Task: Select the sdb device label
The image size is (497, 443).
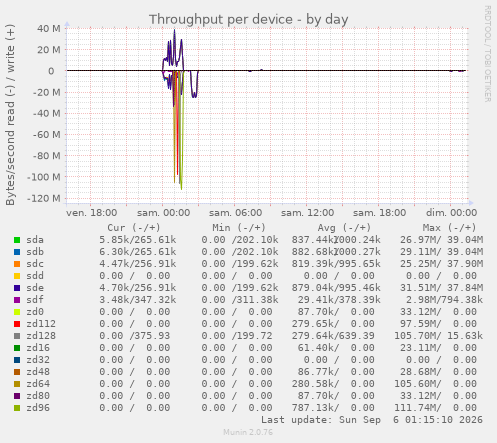Action: click(35, 252)
